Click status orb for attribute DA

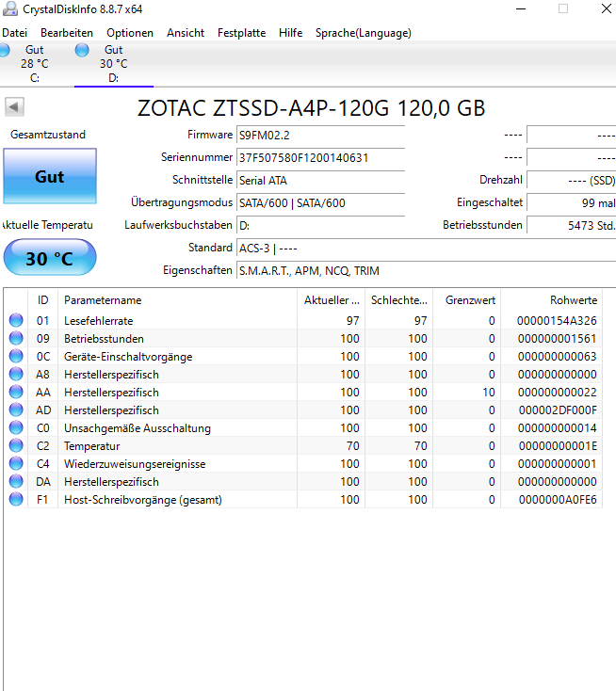coord(16,481)
